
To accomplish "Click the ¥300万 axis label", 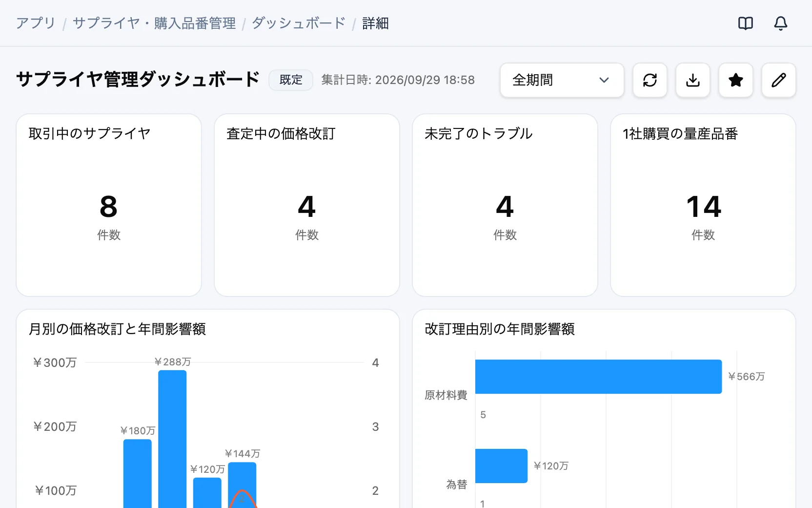I will tap(55, 363).
